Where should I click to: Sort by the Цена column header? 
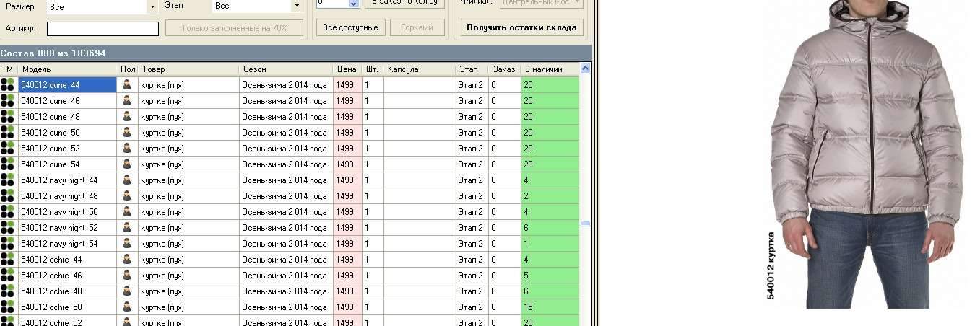click(x=347, y=69)
